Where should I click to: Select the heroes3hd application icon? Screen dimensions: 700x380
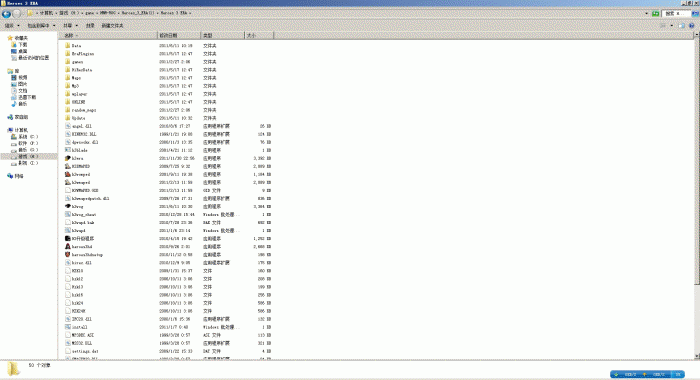(x=68, y=246)
